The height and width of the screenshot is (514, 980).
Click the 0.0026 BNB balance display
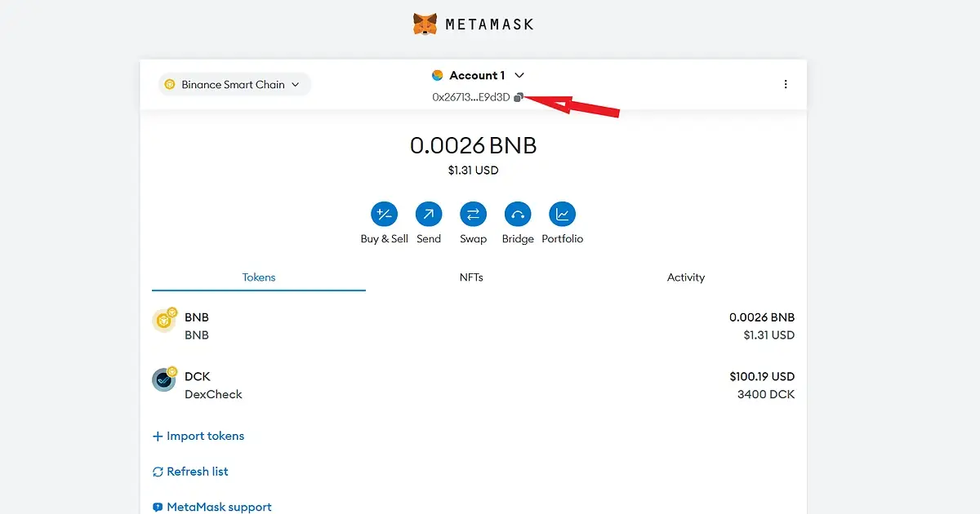(x=474, y=145)
